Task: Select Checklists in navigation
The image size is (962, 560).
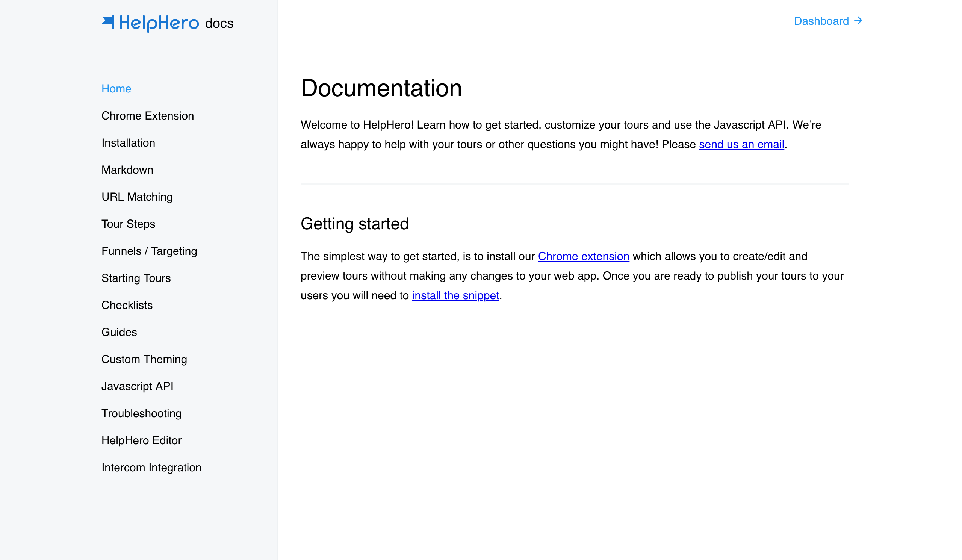Action: [x=127, y=306]
